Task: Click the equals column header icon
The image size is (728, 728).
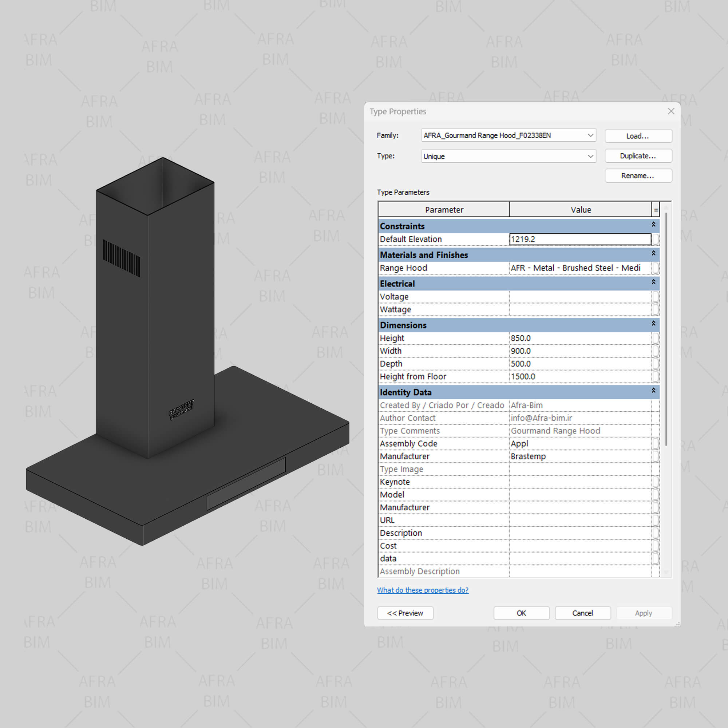Action: point(656,210)
